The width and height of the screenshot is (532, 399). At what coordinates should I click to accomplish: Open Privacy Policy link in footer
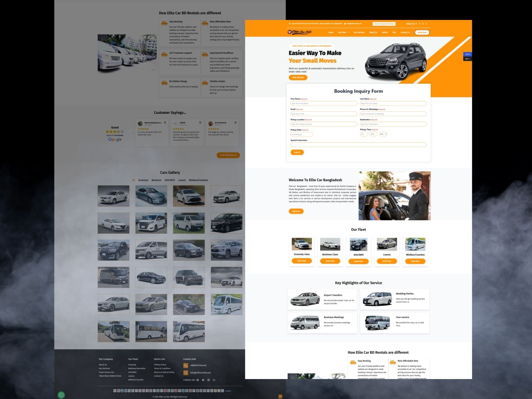pyautogui.click(x=160, y=365)
